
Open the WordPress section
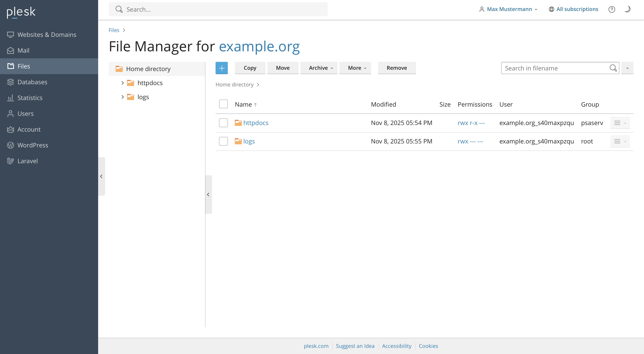click(x=33, y=145)
